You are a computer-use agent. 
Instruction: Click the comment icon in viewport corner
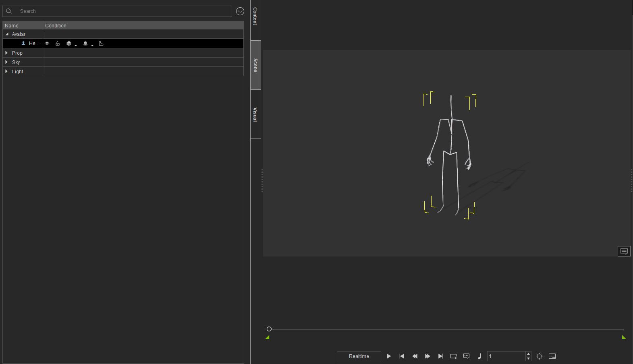624,251
